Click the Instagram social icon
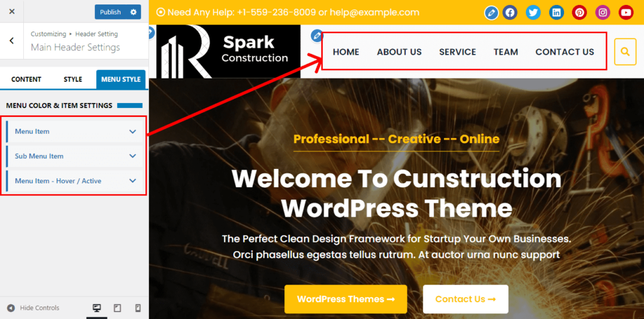 click(x=602, y=13)
